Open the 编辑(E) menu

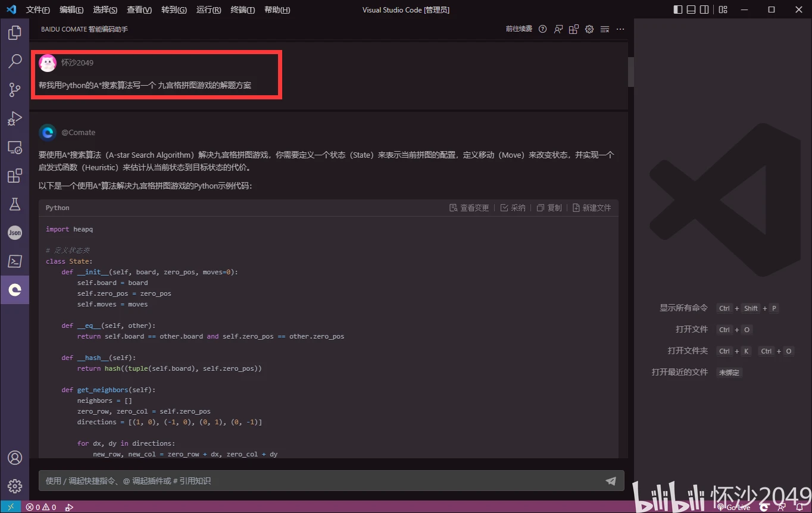71,10
